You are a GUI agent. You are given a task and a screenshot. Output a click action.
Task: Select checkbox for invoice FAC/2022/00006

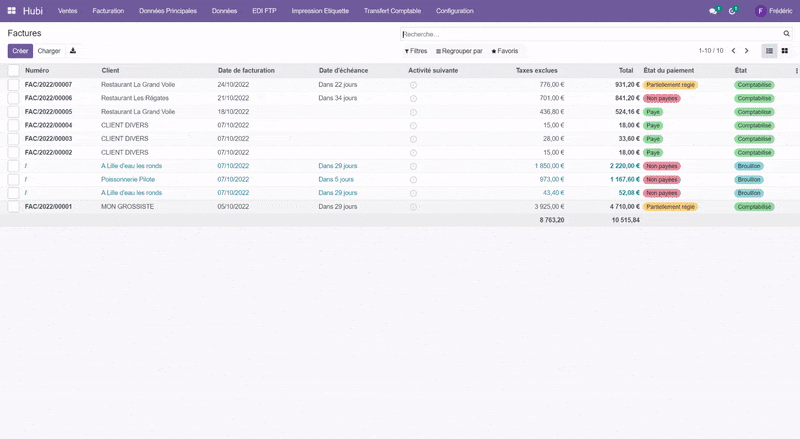pos(13,99)
